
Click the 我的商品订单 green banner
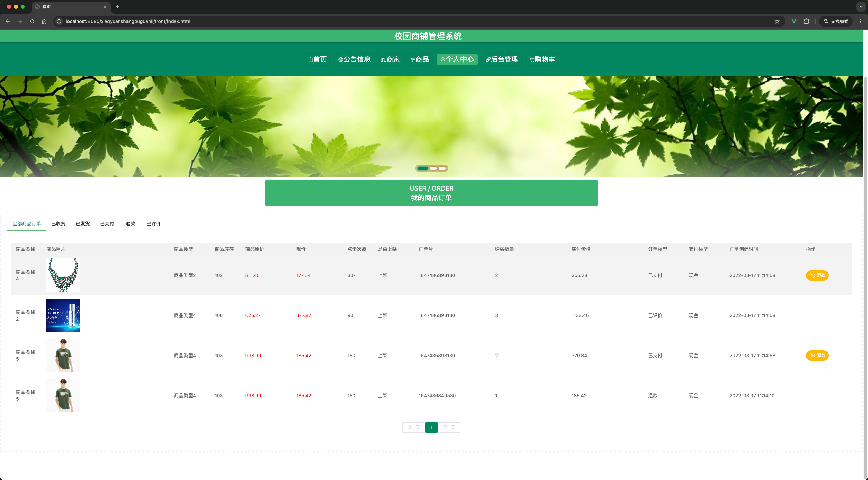(431, 193)
